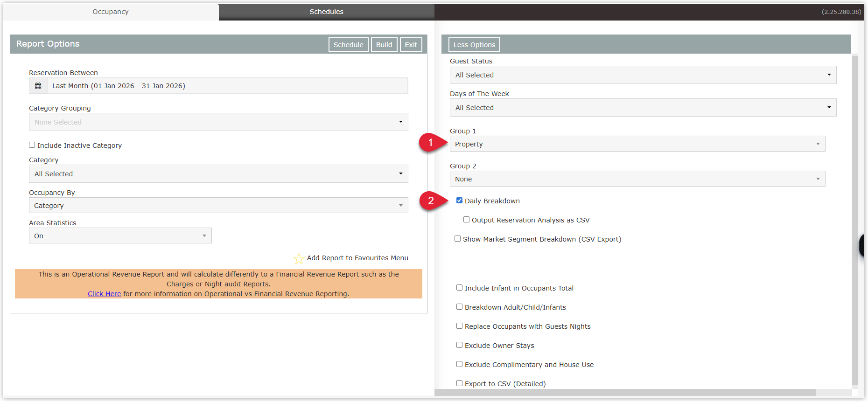
Task: Expand the Occupancy By dropdown
Action: coord(218,206)
